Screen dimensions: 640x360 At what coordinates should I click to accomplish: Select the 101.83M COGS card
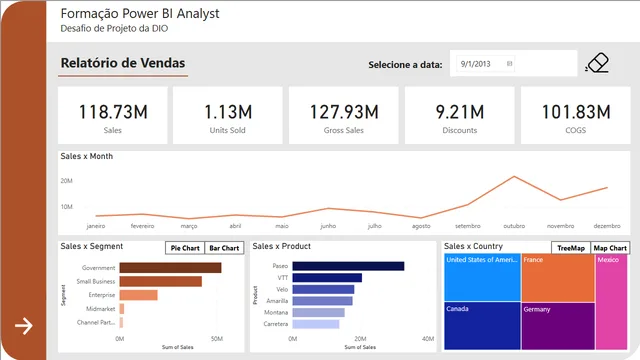coord(576,116)
